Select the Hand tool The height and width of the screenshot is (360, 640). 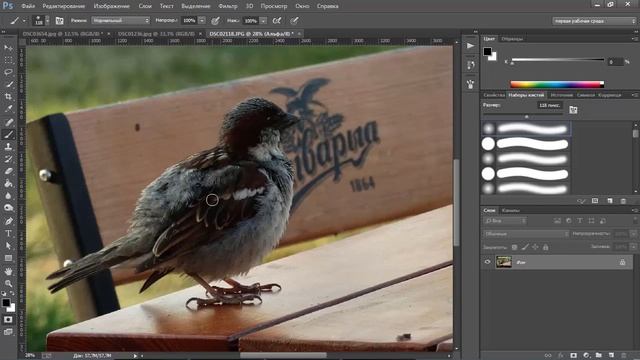(8, 271)
